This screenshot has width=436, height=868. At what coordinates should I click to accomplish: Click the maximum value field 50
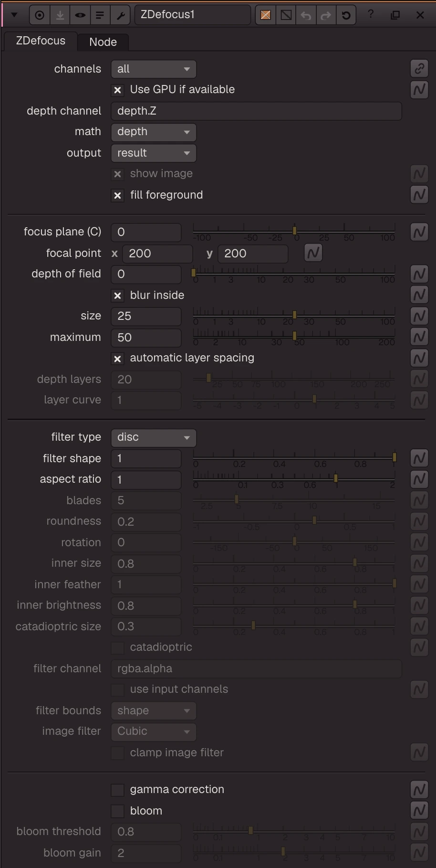[x=146, y=338]
